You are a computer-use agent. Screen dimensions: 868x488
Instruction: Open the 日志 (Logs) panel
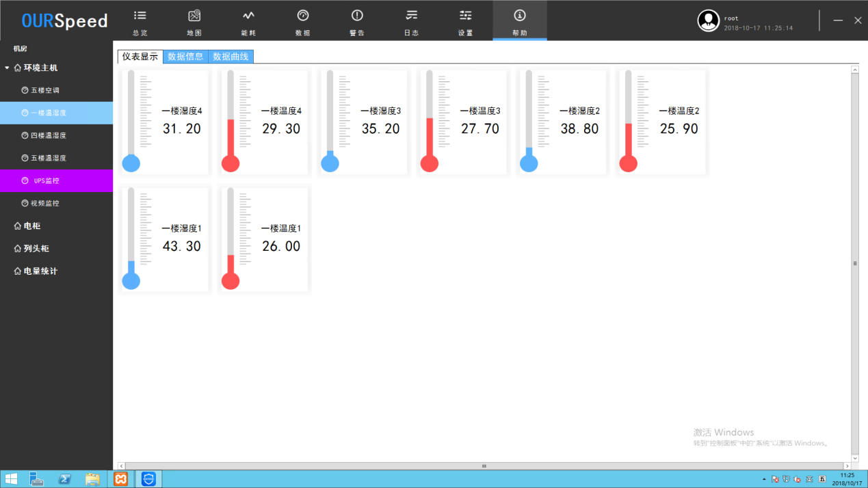(411, 21)
